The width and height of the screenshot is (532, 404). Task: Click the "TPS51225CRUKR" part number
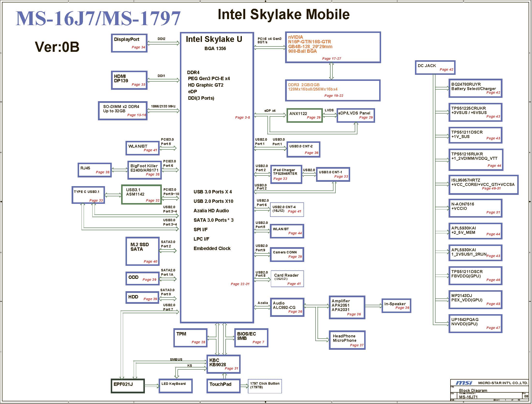469,108
